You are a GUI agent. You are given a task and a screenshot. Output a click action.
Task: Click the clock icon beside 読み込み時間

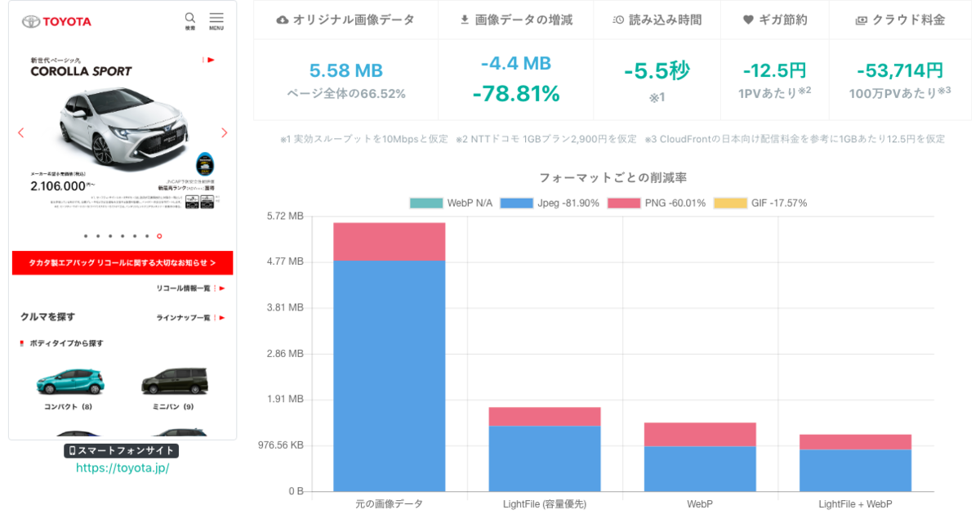[x=618, y=20]
